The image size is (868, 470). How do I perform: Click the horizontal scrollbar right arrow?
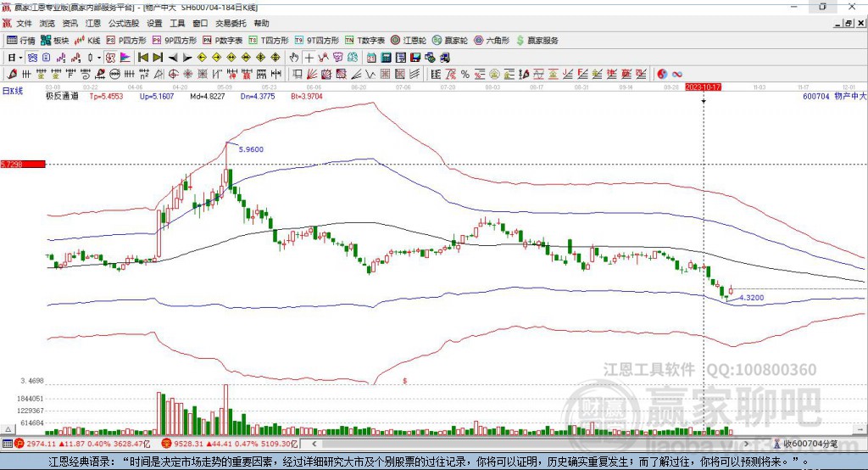[x=746, y=444]
